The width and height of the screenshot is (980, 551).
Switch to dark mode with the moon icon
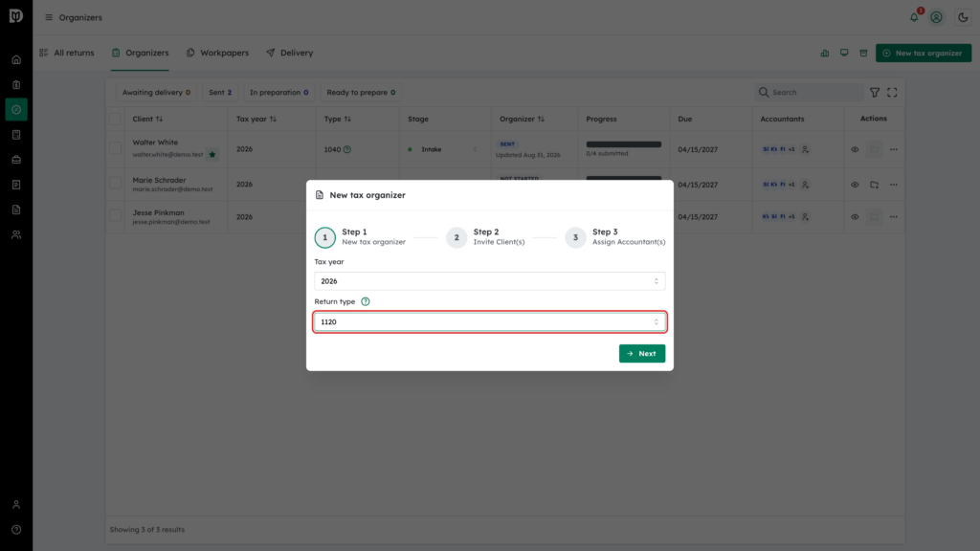pos(963,17)
